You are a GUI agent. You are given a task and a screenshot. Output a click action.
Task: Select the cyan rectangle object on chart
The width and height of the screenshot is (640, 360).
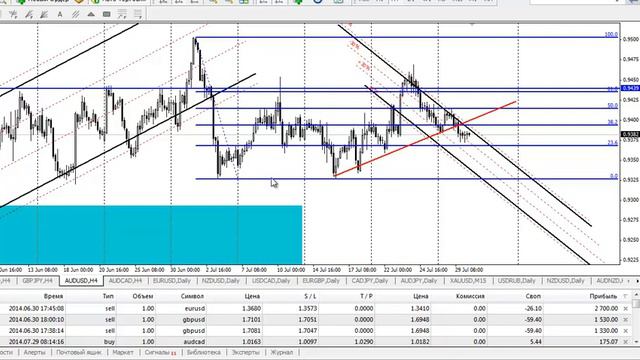151,235
